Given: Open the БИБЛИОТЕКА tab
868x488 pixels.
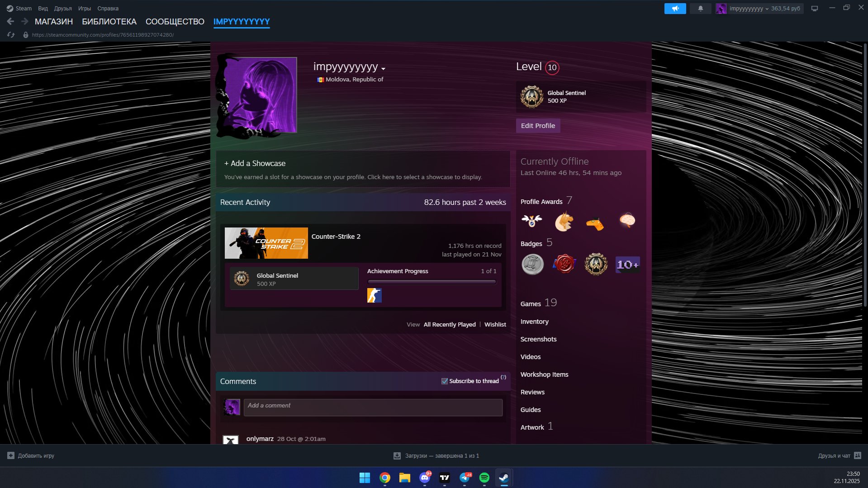Looking at the screenshot, I should 109,21.
